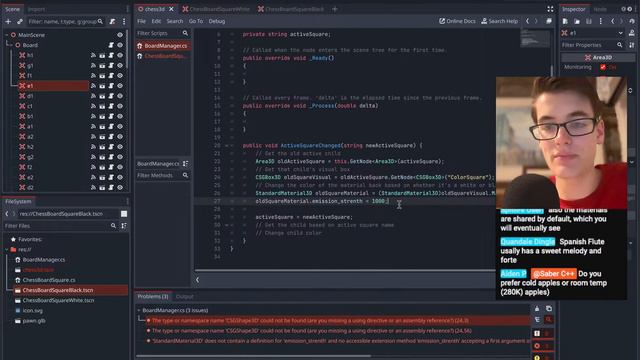The height and width of the screenshot is (360, 640).
Task: Click the instantiate child scene link icon
Action: [19, 21]
